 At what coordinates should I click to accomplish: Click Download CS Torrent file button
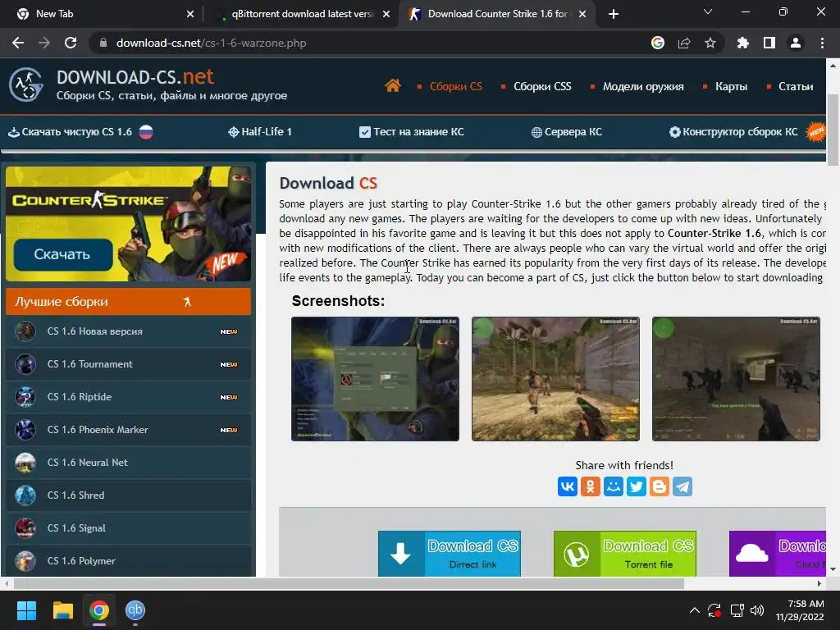pos(624,554)
